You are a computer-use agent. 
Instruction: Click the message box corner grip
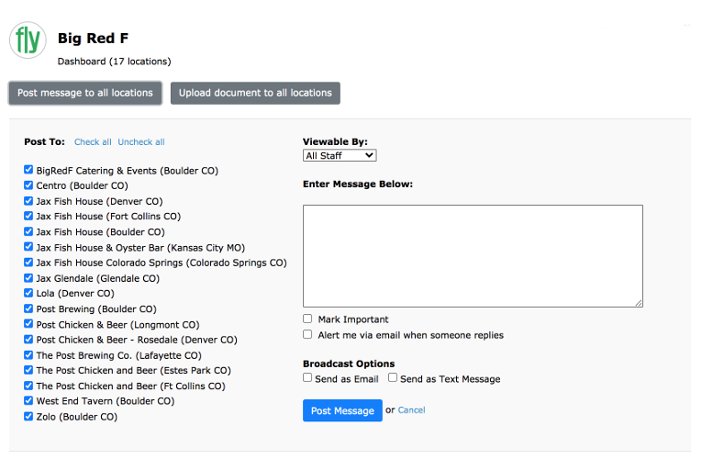pos(638,303)
